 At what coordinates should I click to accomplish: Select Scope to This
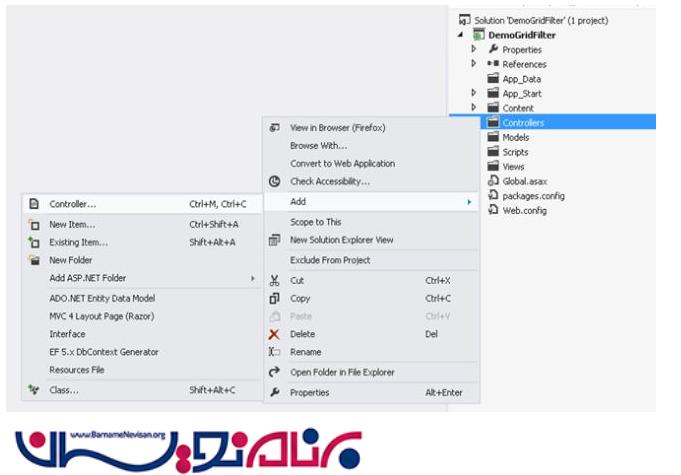371,222
